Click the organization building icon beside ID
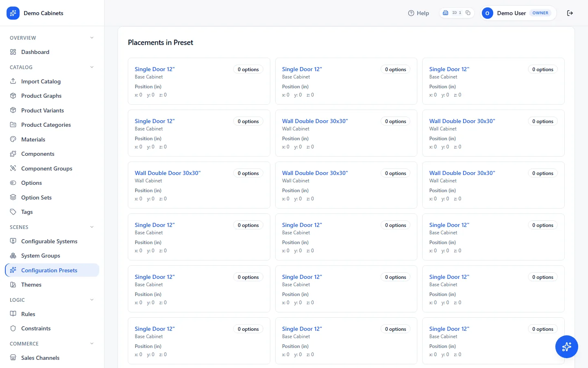 [x=445, y=13]
